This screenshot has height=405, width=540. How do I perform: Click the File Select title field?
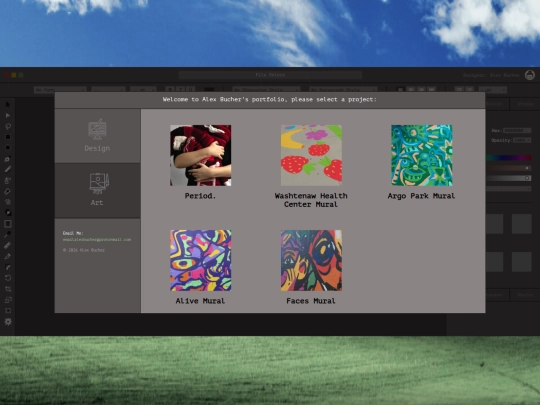point(270,75)
